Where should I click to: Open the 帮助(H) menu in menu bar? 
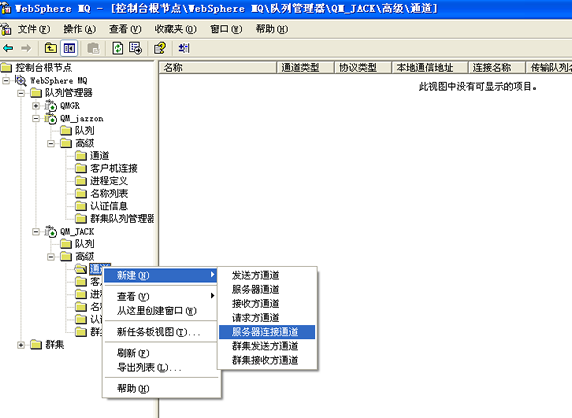[272, 29]
